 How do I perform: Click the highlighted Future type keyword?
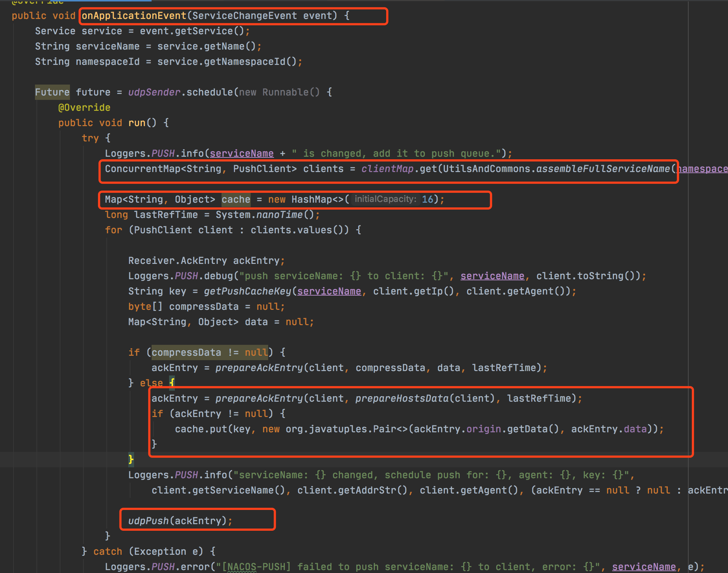[x=52, y=92]
